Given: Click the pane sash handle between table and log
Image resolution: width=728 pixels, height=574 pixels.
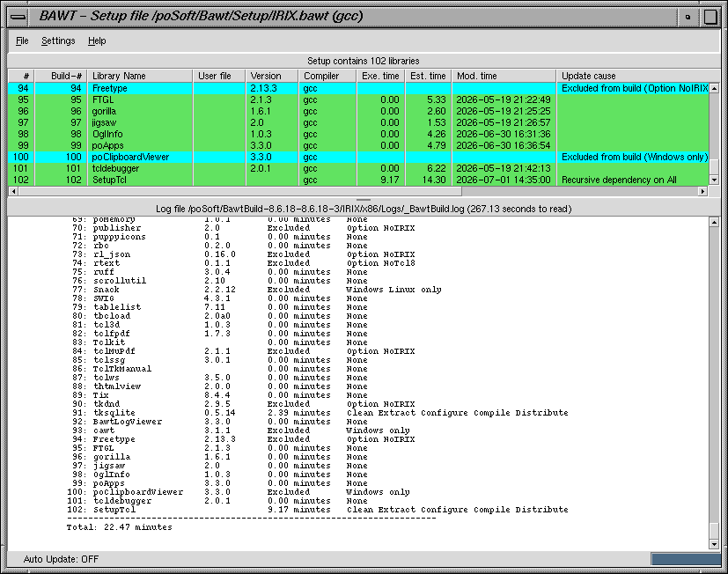Looking at the screenshot, I should click(364, 199).
